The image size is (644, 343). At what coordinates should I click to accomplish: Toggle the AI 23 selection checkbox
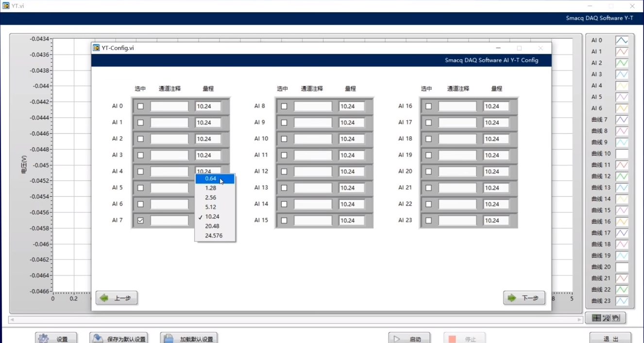coord(428,221)
